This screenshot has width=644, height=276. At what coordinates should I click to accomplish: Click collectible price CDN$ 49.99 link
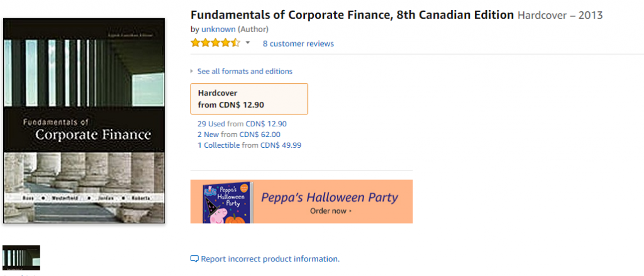click(281, 145)
